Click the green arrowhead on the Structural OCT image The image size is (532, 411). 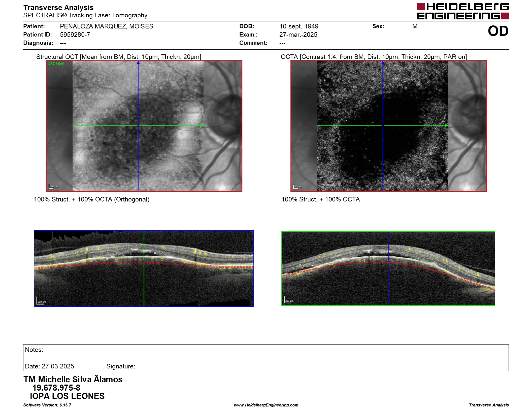click(202, 125)
